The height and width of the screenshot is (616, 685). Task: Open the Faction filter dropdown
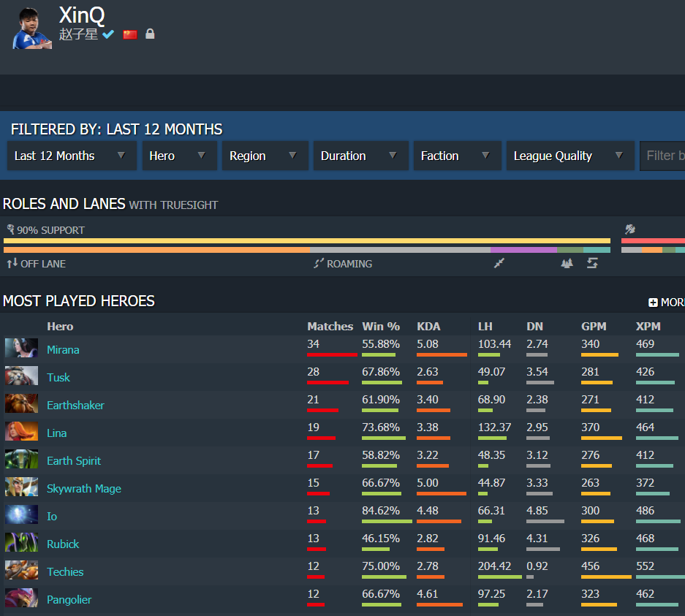tap(455, 156)
